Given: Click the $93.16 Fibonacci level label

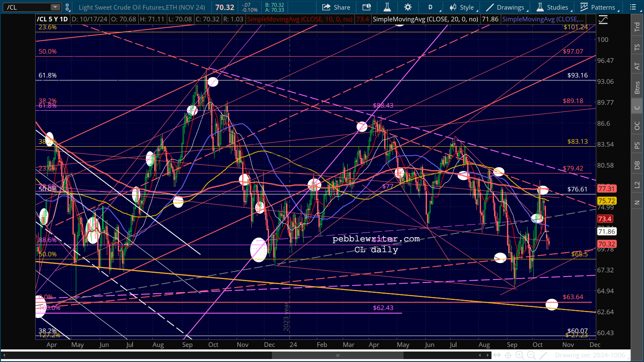Looking at the screenshot, I should 577,75.
